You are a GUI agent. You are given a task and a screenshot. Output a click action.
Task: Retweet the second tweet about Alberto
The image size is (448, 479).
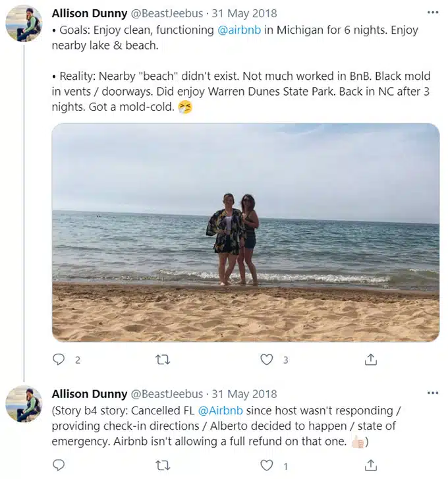[163, 466]
